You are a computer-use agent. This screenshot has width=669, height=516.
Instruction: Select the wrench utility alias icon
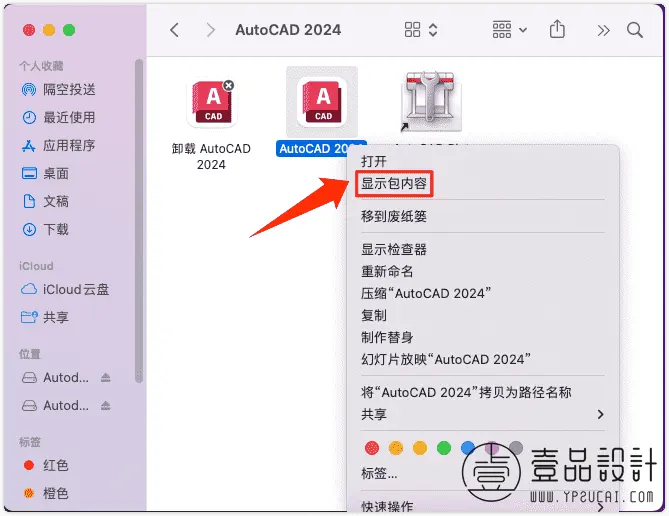[430, 101]
